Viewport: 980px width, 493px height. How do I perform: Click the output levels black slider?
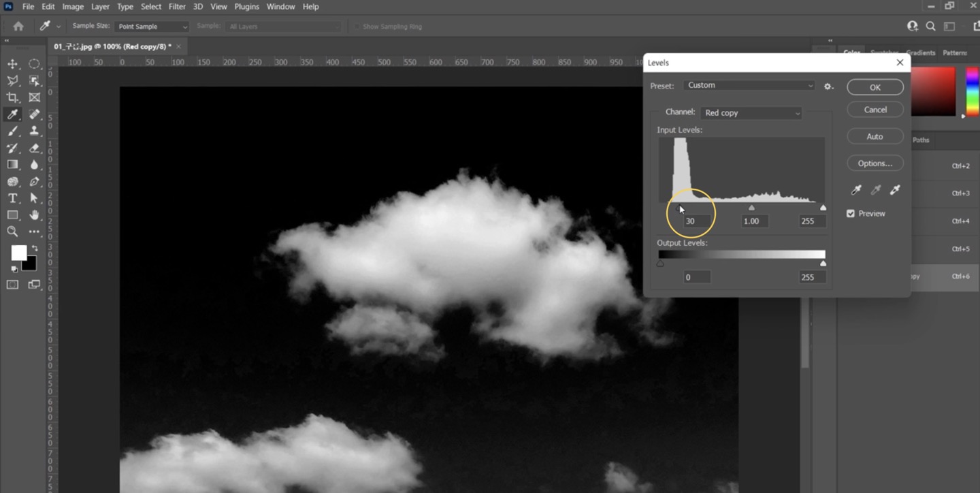(x=660, y=264)
